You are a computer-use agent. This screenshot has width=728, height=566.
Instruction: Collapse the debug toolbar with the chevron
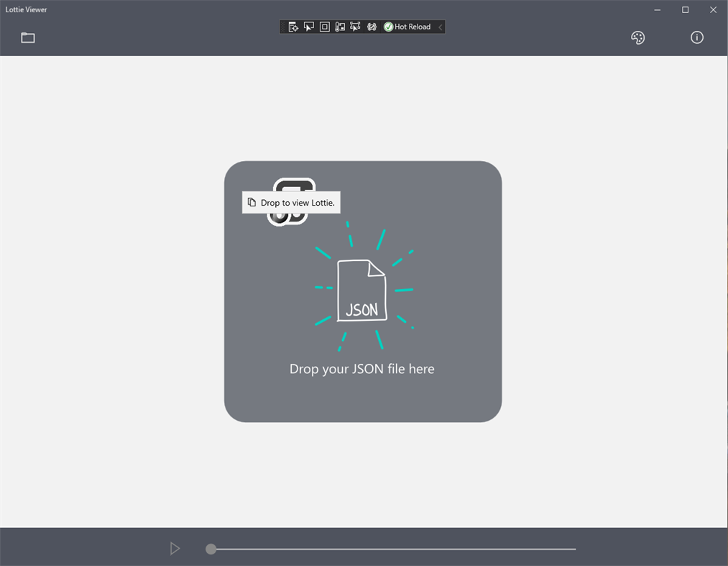[440, 27]
